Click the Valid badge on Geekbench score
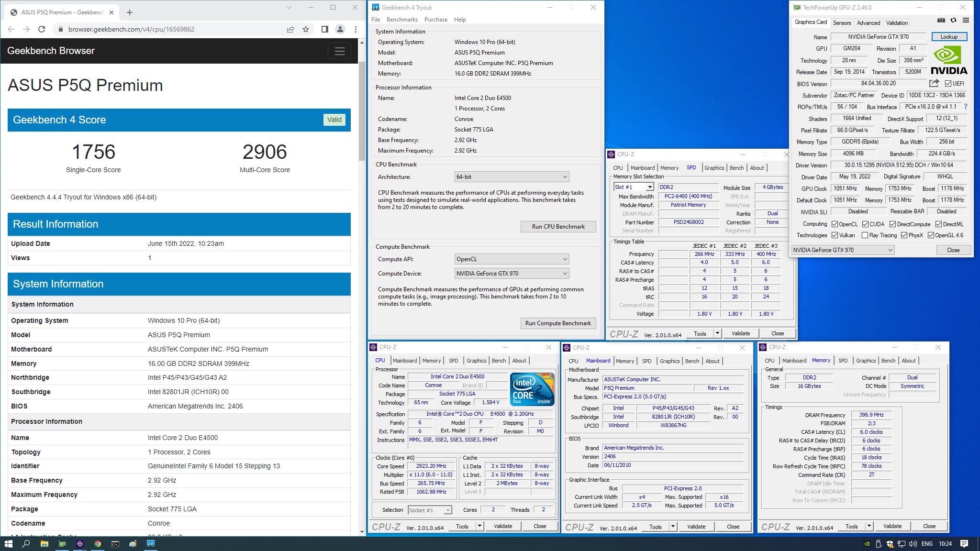Screen dimensions: 980x551 point(334,120)
